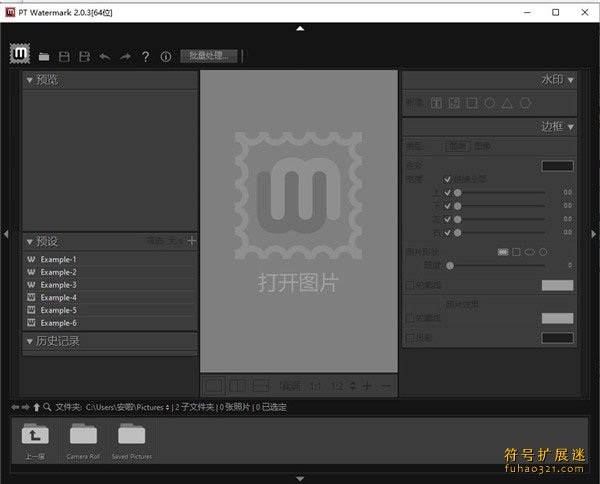The image size is (600, 484).
Task: Select the single-pane view layout icon
Action: point(214,386)
